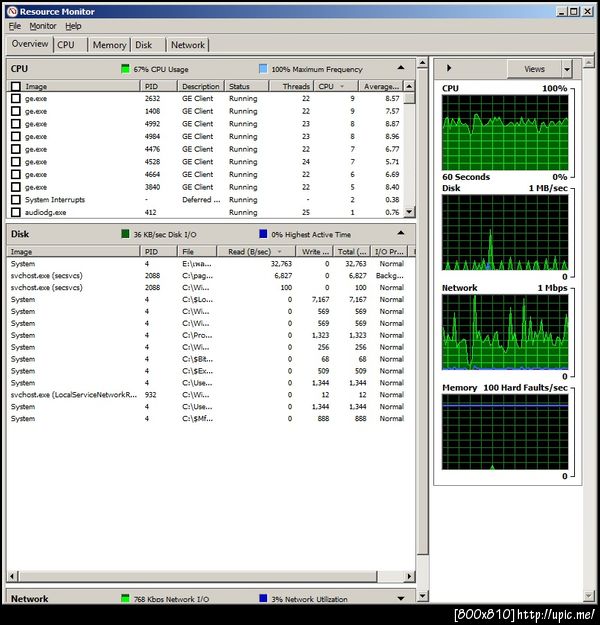Sort CPU list by Status column header
The width and height of the screenshot is (600, 625).
click(247, 86)
